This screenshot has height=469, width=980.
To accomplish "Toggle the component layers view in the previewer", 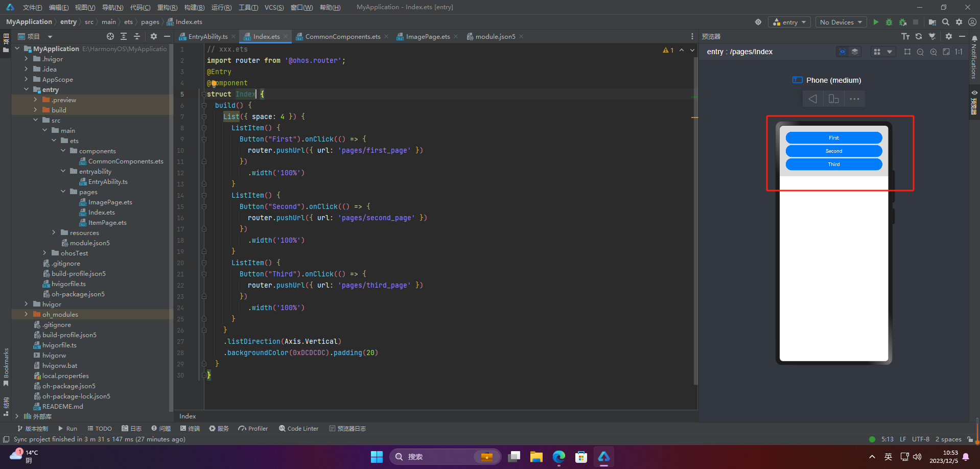I will coord(855,52).
